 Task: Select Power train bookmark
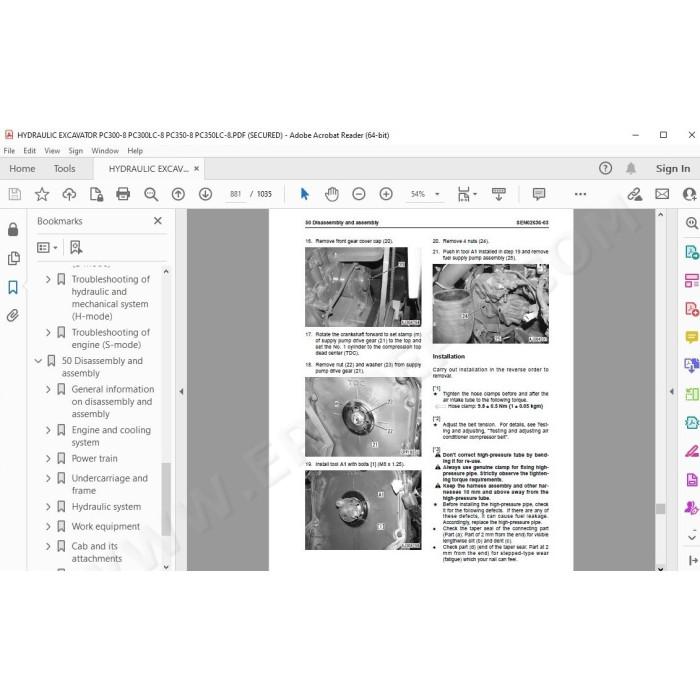95,458
